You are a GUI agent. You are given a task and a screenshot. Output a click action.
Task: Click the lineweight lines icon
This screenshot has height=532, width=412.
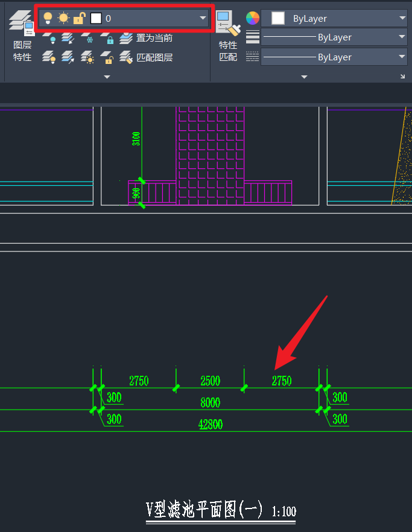pos(252,37)
